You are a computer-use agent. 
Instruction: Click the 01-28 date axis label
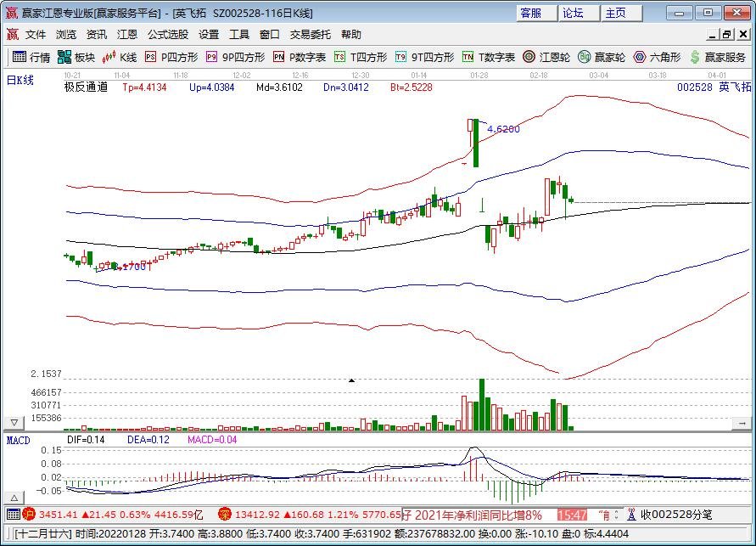tap(479, 76)
